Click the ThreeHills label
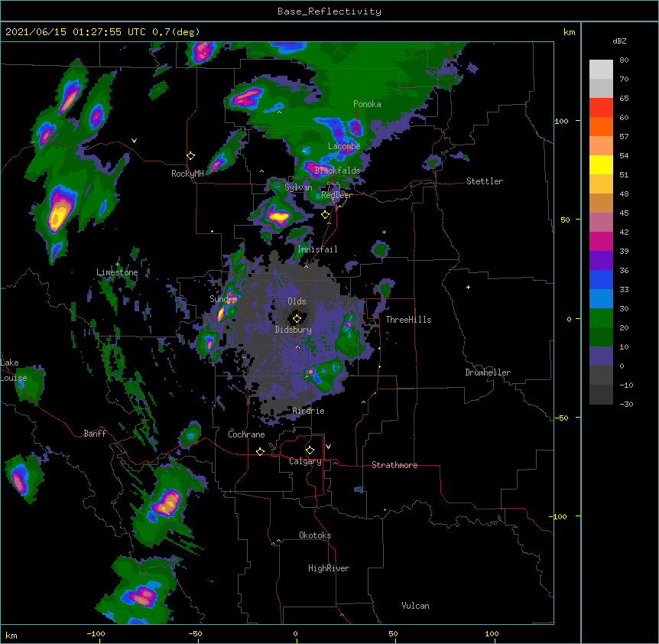The image size is (659, 644). coord(408,320)
